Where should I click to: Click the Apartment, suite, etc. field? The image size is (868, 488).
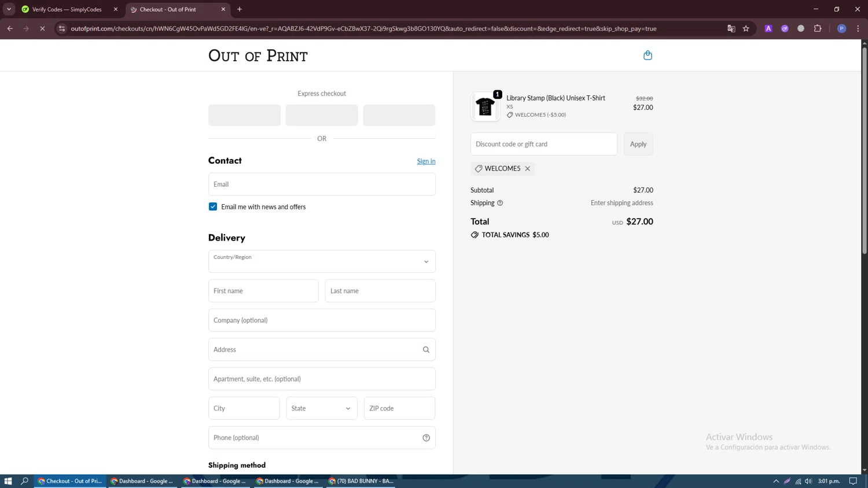[x=322, y=379]
